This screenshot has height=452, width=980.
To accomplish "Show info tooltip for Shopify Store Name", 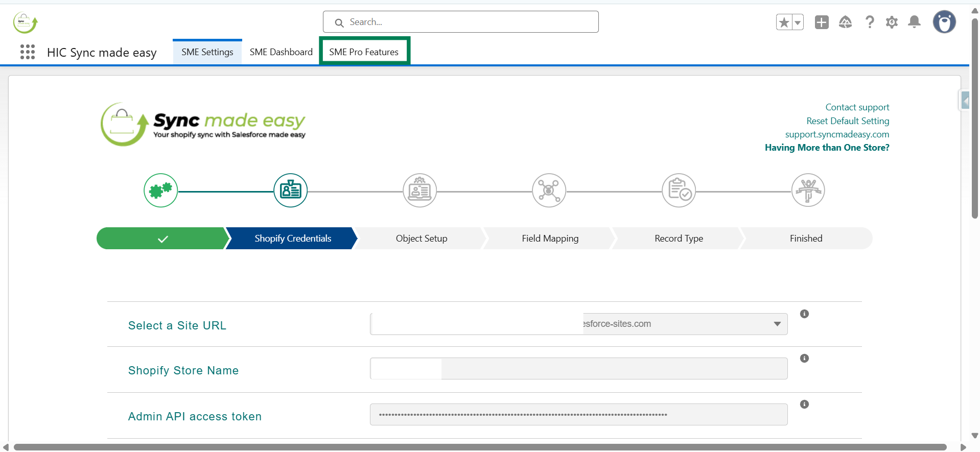I will 804,358.
